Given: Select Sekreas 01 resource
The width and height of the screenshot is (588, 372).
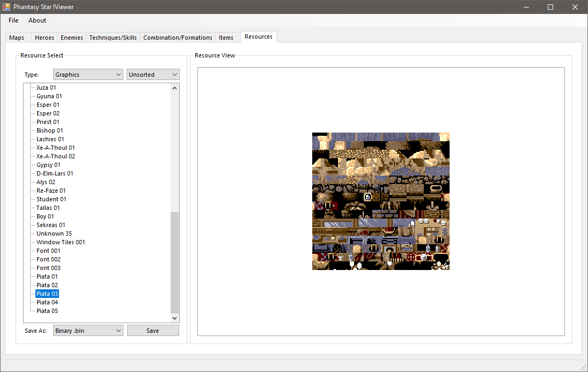Looking at the screenshot, I should point(50,225).
